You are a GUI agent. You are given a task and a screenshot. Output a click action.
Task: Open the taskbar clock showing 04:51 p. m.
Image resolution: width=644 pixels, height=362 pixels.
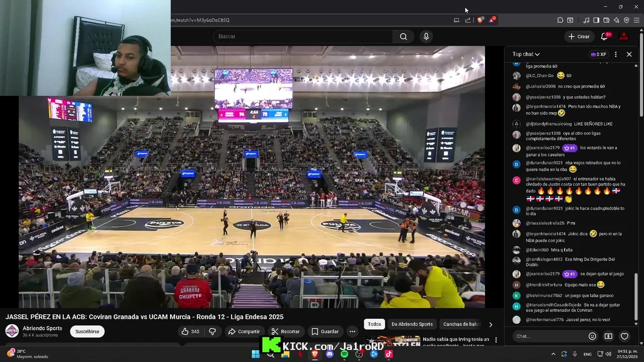coord(627,354)
